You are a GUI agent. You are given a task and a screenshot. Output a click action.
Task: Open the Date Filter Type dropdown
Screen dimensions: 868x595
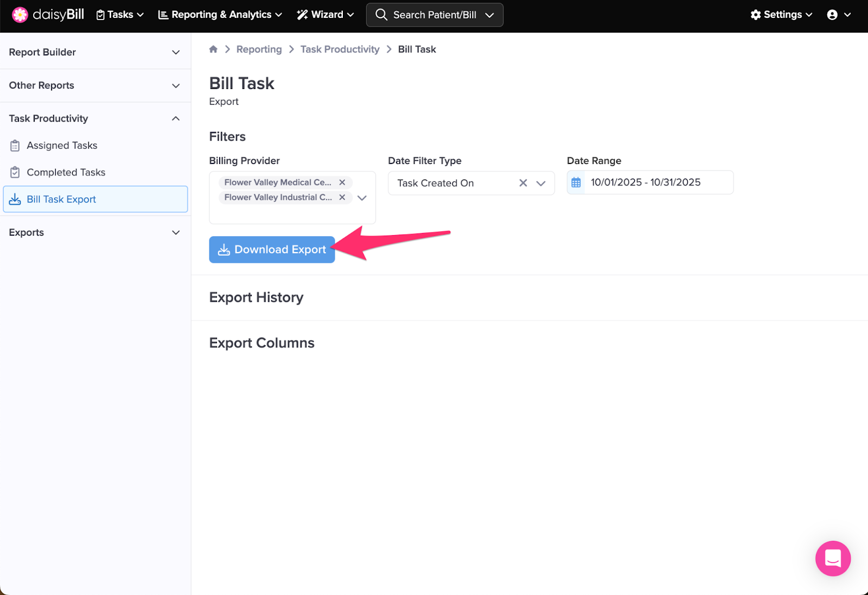541,183
